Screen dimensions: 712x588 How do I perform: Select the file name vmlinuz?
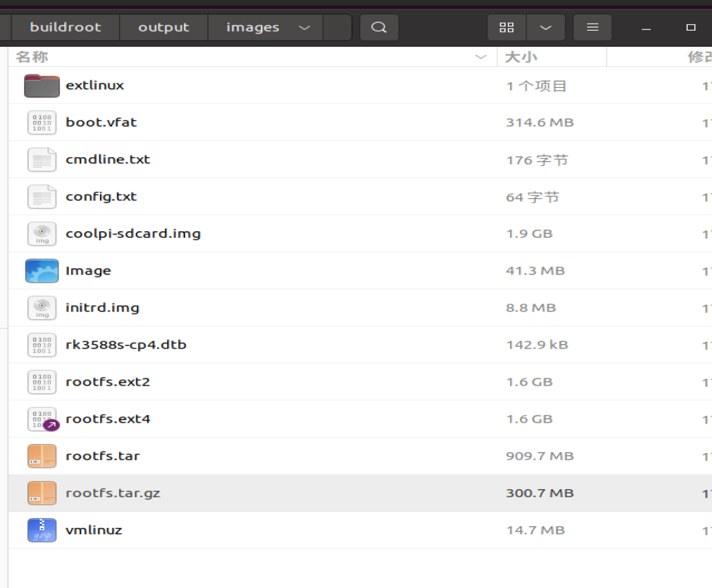[x=94, y=530]
